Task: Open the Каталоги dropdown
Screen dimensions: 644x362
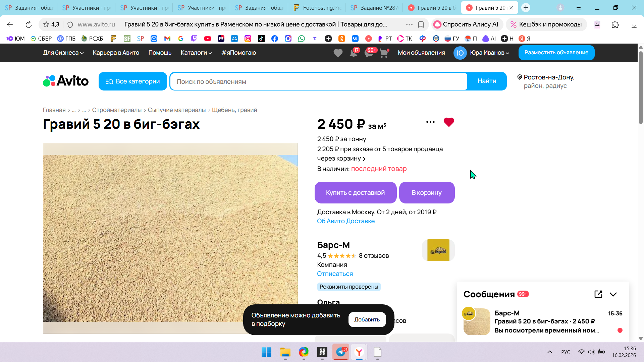Action: pyautogui.click(x=196, y=53)
